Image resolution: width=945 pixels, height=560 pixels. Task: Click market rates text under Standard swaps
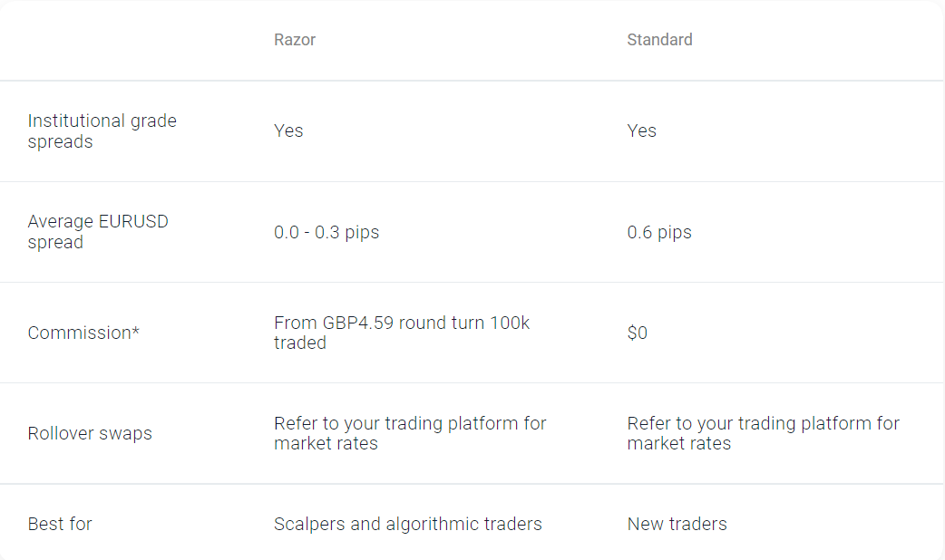678,443
